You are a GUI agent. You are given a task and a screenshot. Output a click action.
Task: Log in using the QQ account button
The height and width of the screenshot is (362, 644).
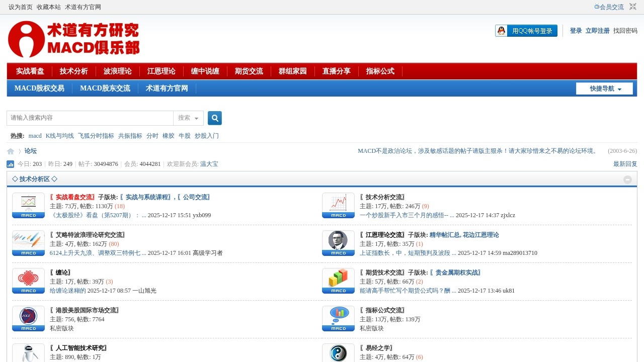(x=526, y=31)
